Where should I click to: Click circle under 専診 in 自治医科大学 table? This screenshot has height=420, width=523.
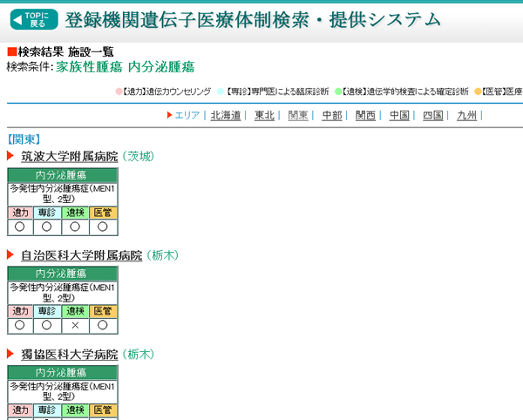47,325
